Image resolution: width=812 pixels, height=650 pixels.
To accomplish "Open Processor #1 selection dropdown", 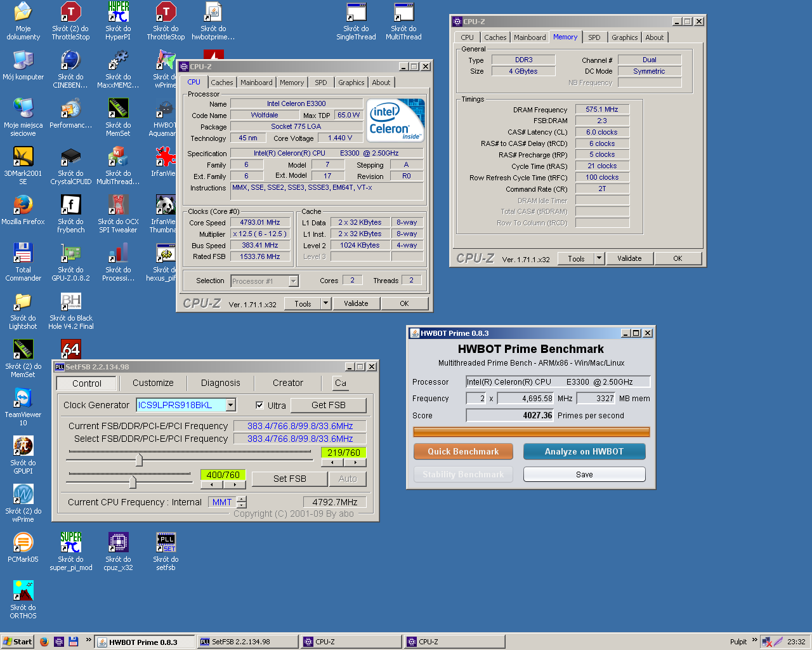I will pos(293,281).
